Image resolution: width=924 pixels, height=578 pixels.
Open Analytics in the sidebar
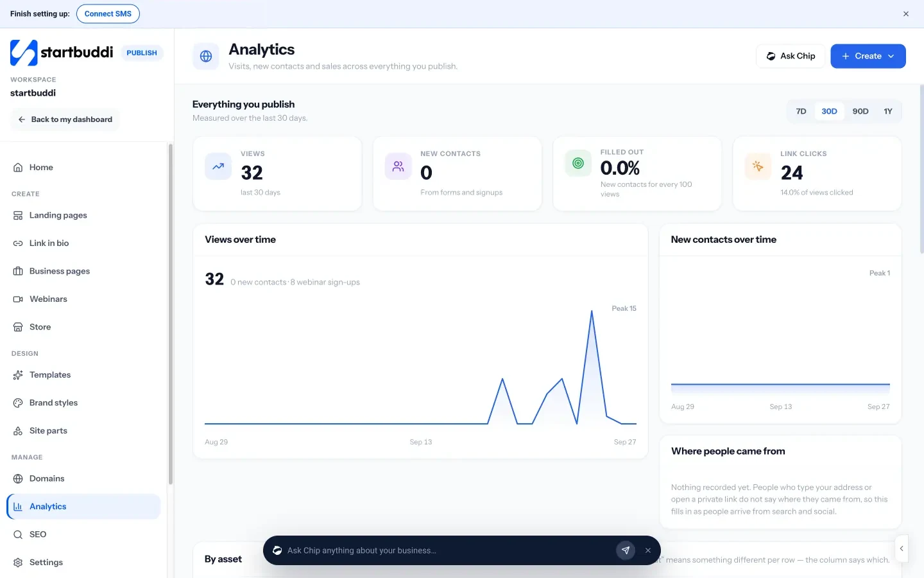pyautogui.click(x=83, y=507)
